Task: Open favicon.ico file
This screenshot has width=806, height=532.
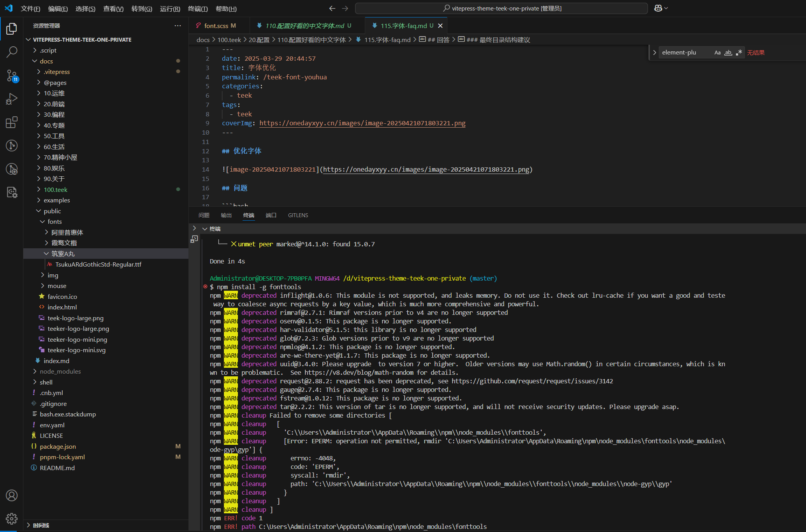Action: coord(62,297)
